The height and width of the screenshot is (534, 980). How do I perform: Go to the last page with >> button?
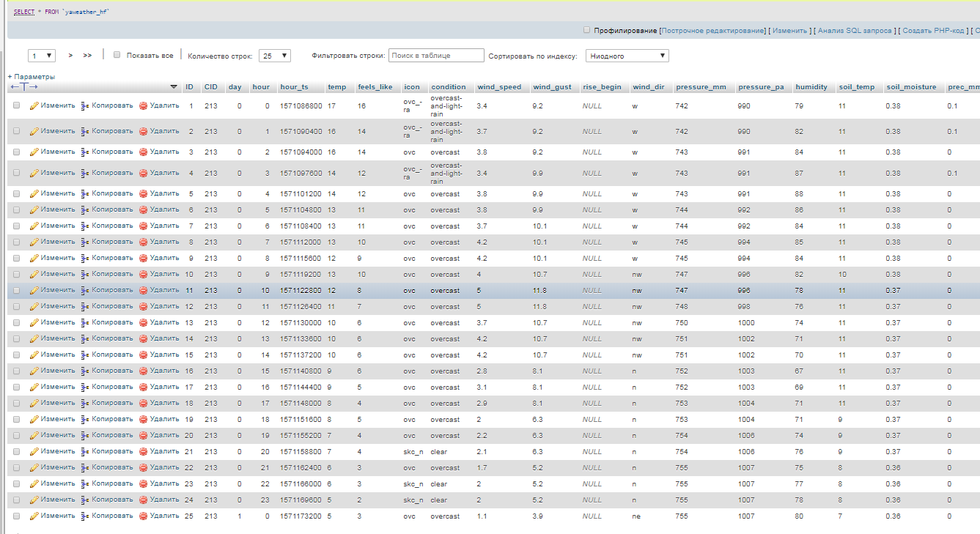87,55
